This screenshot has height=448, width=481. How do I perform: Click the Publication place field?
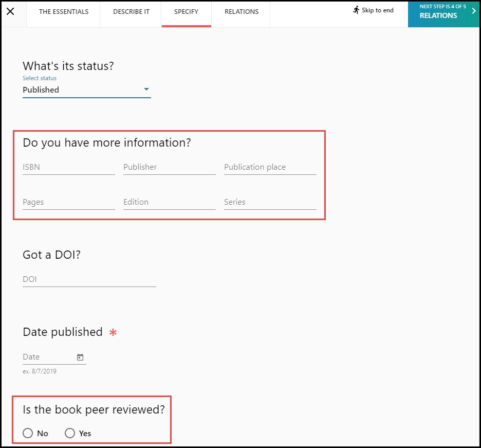point(270,167)
